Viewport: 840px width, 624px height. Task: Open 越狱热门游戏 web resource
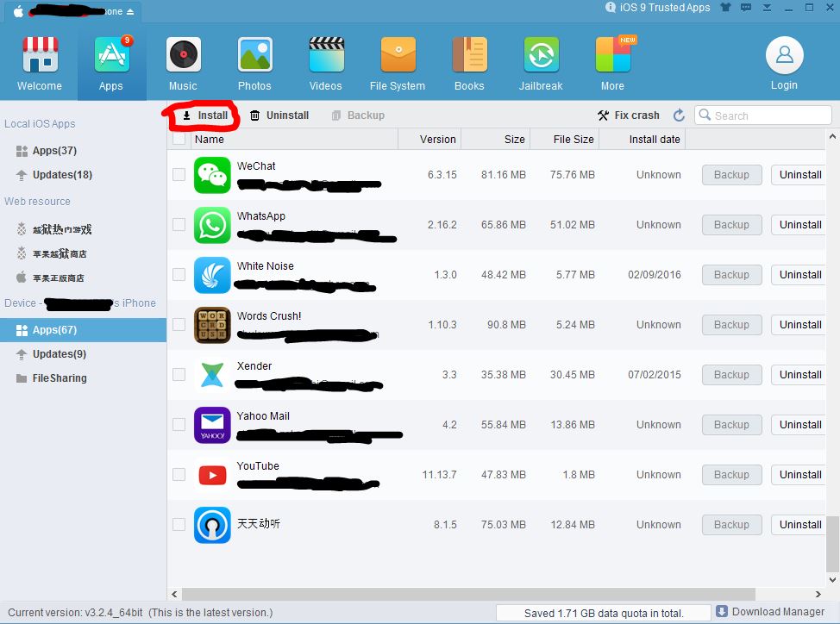click(x=83, y=229)
